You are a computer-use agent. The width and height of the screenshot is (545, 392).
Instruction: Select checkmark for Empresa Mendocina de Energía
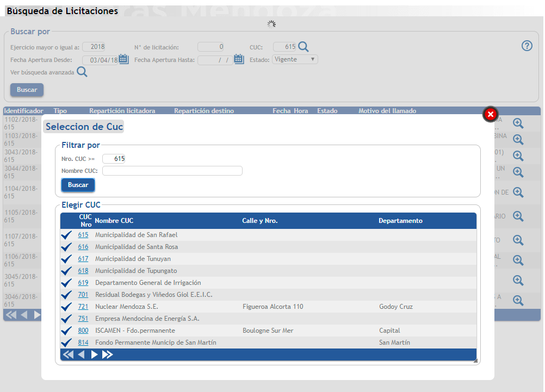[66, 319]
